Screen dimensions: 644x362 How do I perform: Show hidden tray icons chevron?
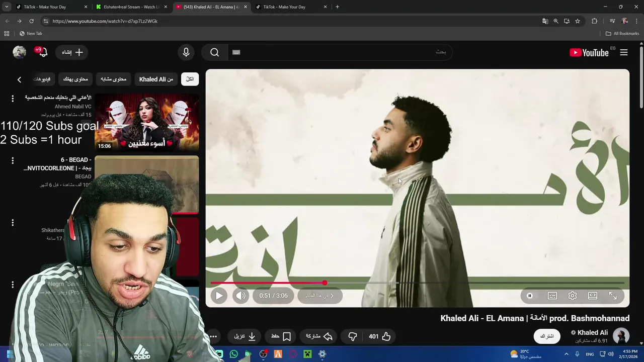click(566, 354)
